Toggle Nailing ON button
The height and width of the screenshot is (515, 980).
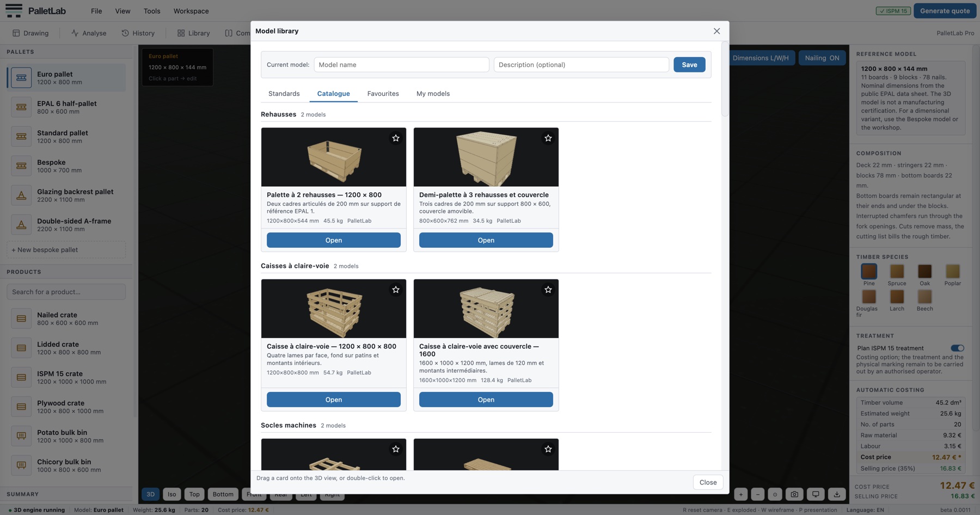coord(822,58)
